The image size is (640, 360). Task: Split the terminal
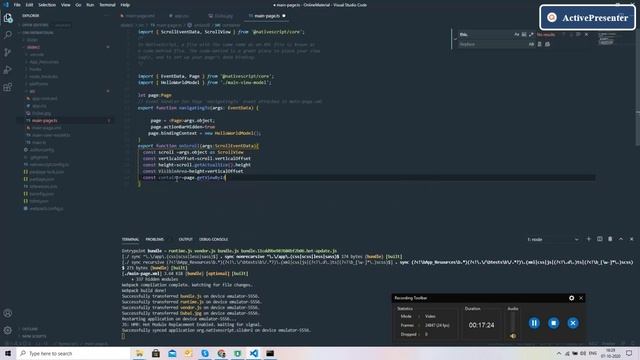click(600, 239)
